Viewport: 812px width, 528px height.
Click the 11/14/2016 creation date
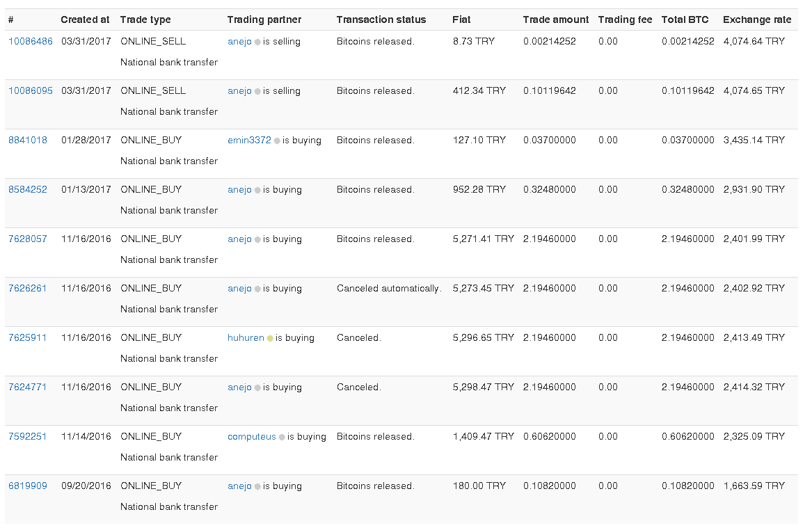point(86,436)
